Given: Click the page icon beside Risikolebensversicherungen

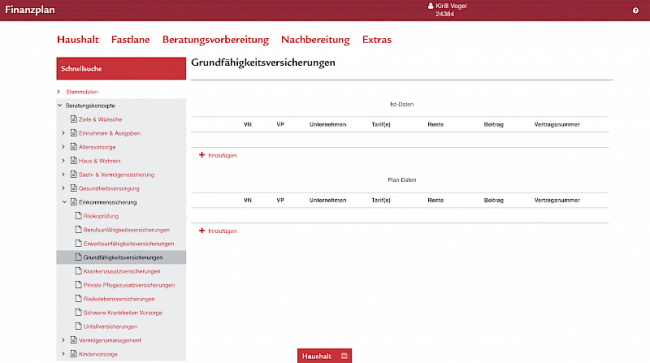Looking at the screenshot, I should click(78, 298).
